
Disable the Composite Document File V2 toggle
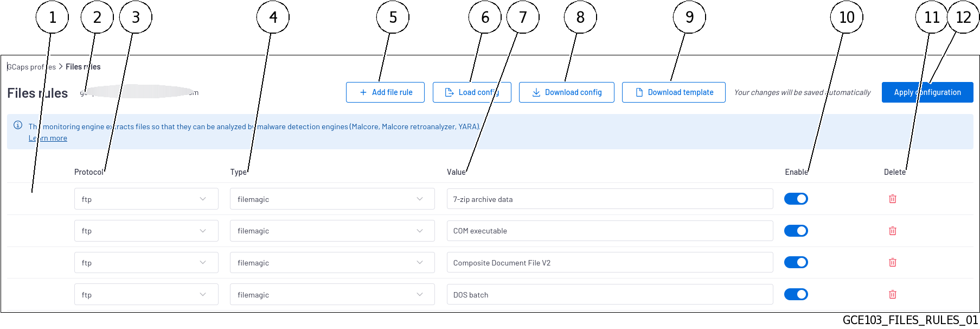tap(796, 262)
